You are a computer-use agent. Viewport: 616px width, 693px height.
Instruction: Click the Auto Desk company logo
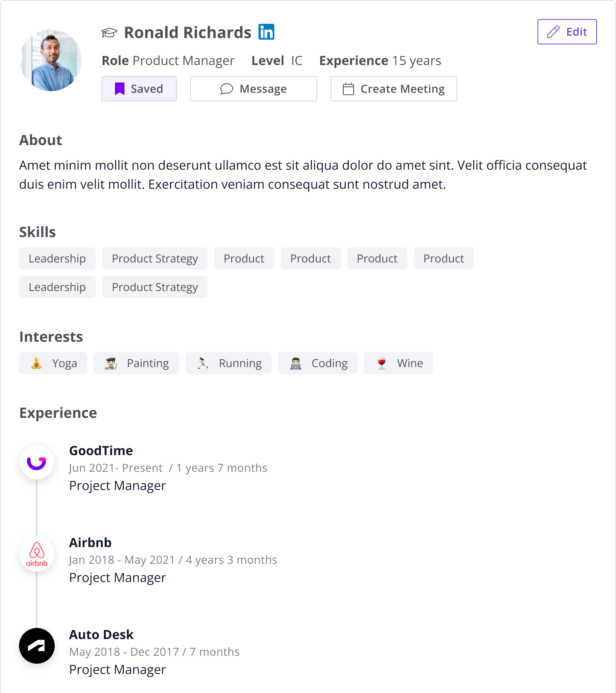coord(37,646)
